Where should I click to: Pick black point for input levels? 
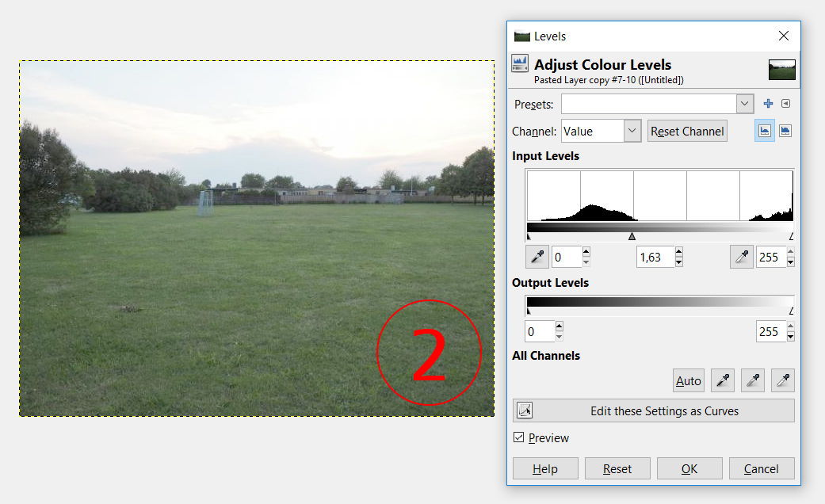tap(537, 257)
